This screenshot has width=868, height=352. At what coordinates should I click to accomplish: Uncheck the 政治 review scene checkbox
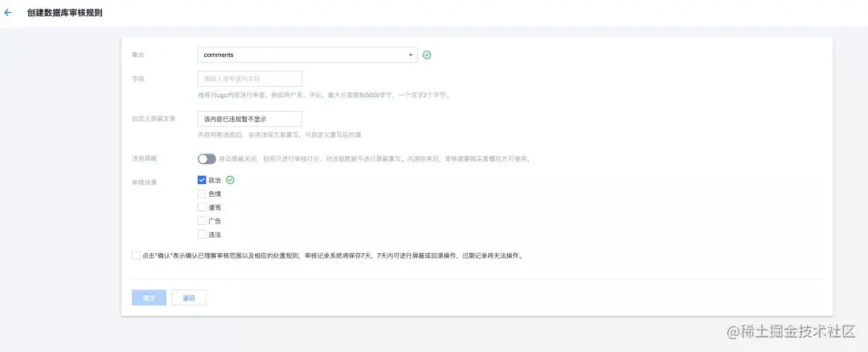pyautogui.click(x=202, y=180)
